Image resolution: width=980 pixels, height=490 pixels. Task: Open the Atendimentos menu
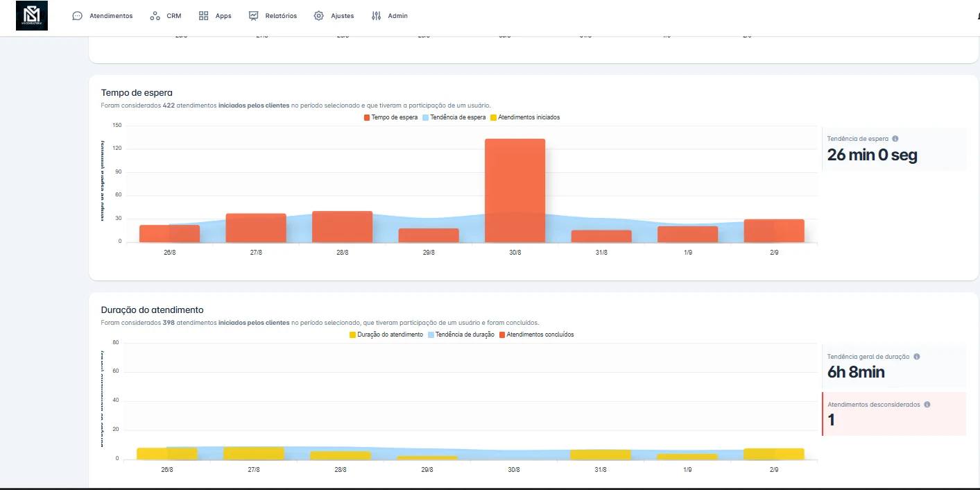103,16
